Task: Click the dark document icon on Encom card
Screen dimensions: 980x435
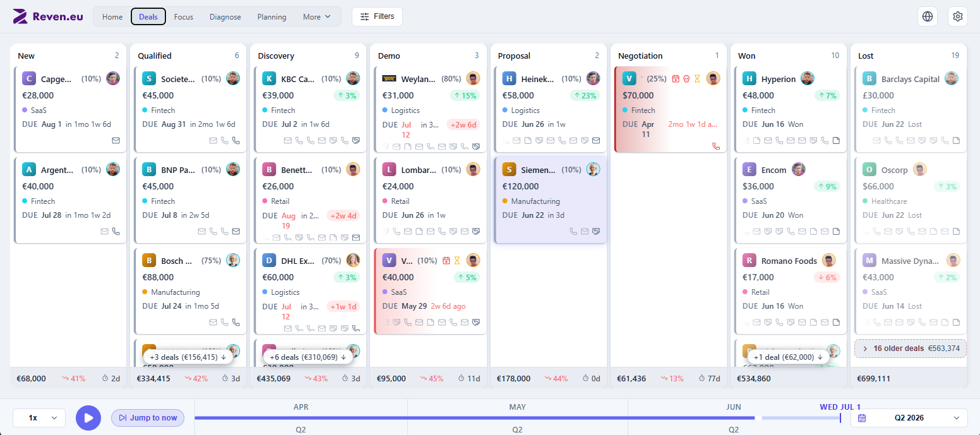Action: 835,231
